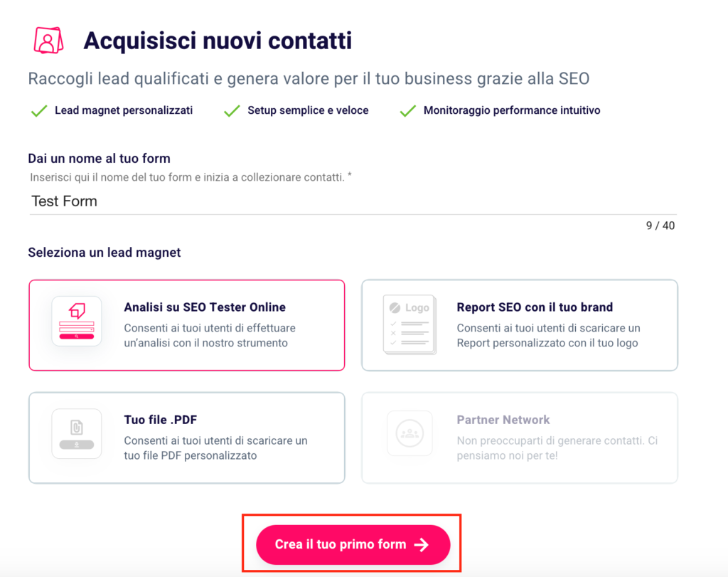This screenshot has width=728, height=577.
Task: Click Crea il tuo primo form button
Action: 353,544
